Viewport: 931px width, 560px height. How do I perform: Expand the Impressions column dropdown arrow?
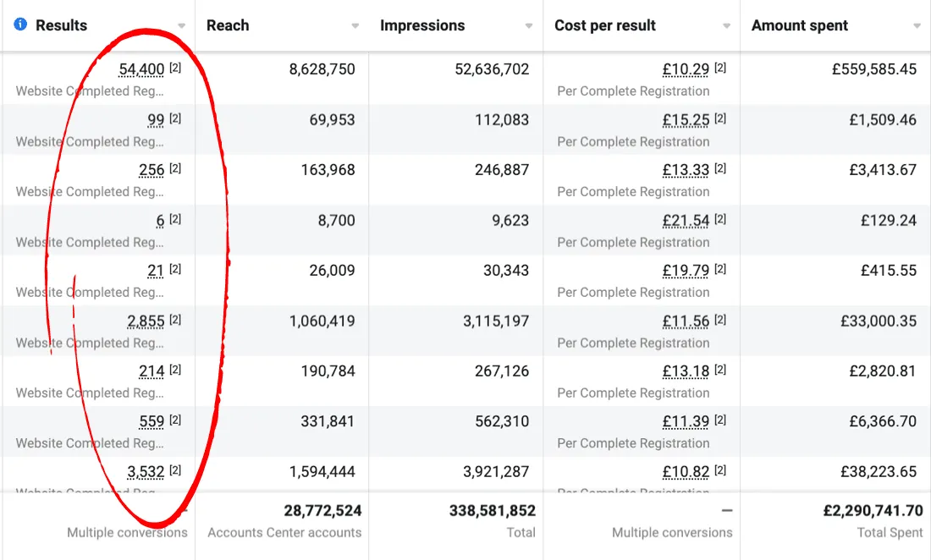pos(529,26)
